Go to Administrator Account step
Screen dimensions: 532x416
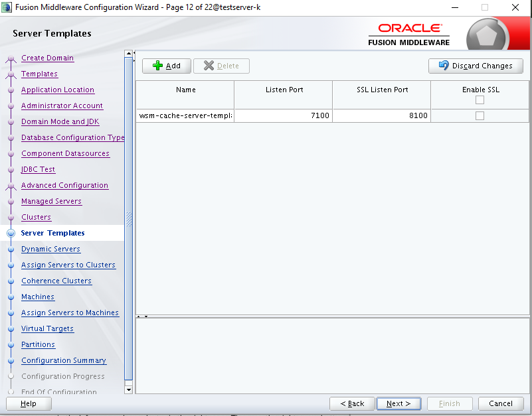coord(62,105)
